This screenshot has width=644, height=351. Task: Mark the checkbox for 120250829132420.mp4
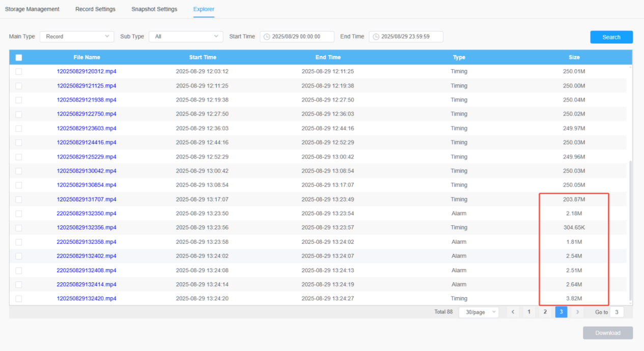click(x=19, y=299)
